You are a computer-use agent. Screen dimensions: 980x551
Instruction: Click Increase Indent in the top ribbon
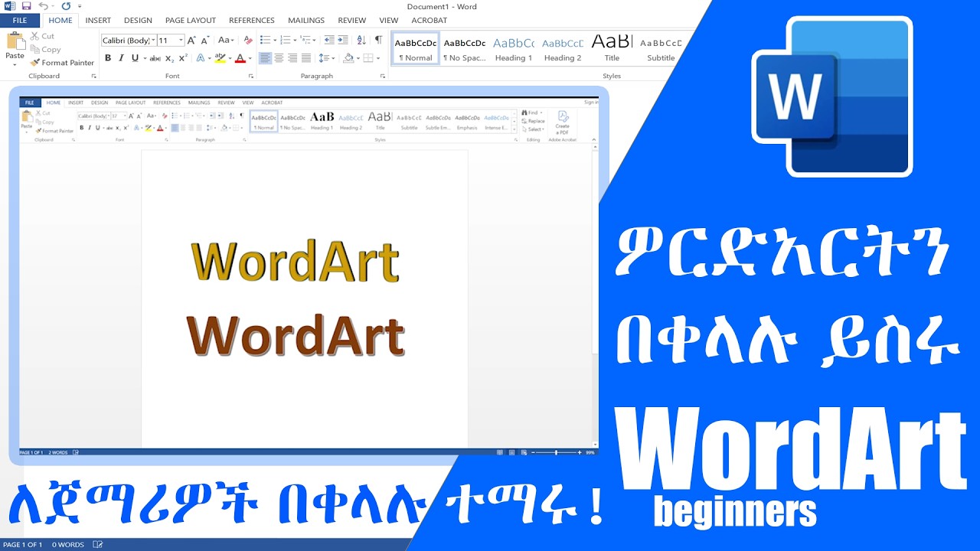[343, 40]
